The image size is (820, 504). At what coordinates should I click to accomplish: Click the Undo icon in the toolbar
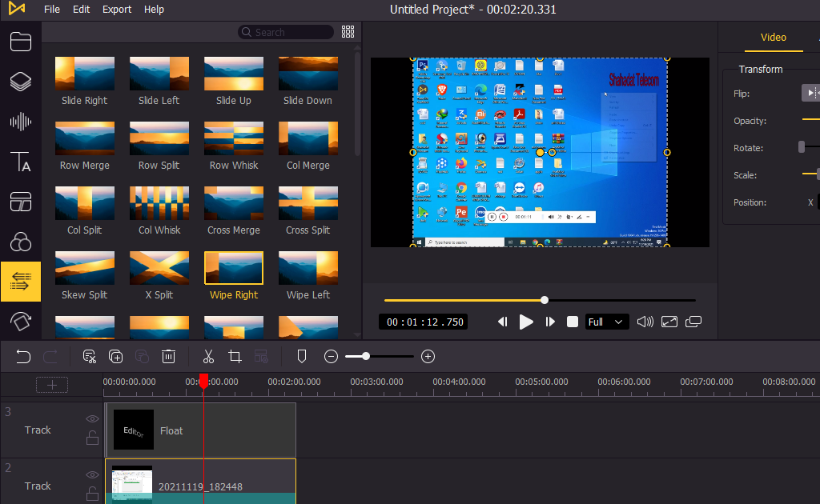(22, 356)
